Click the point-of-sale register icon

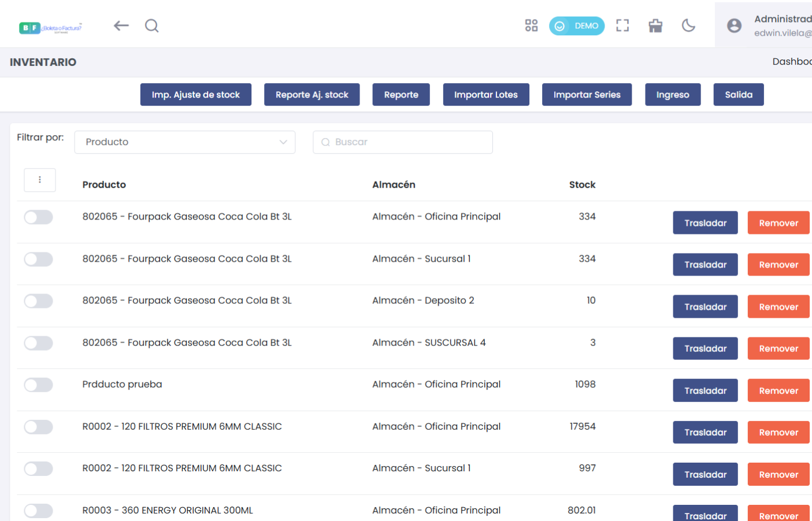655,25
